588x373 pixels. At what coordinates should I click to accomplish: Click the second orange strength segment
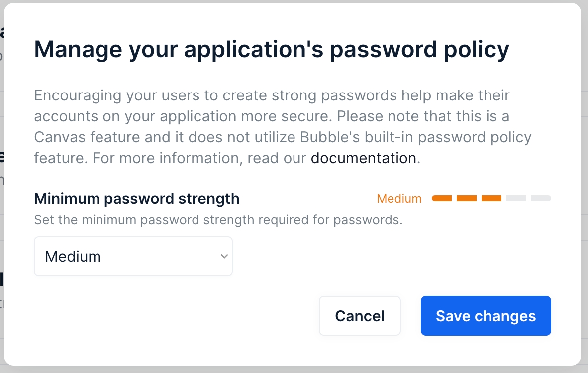pos(467,198)
